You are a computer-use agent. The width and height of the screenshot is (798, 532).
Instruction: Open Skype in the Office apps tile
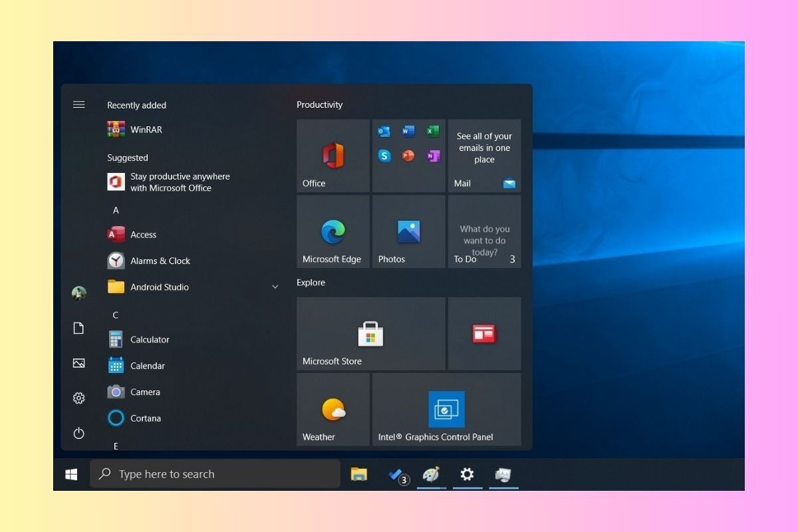(x=384, y=156)
